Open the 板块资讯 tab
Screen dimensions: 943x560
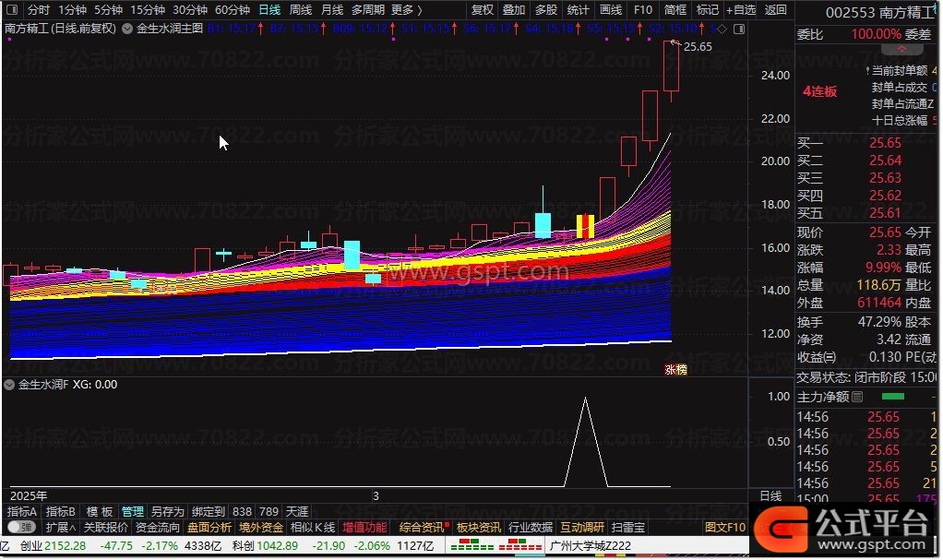pos(479,528)
